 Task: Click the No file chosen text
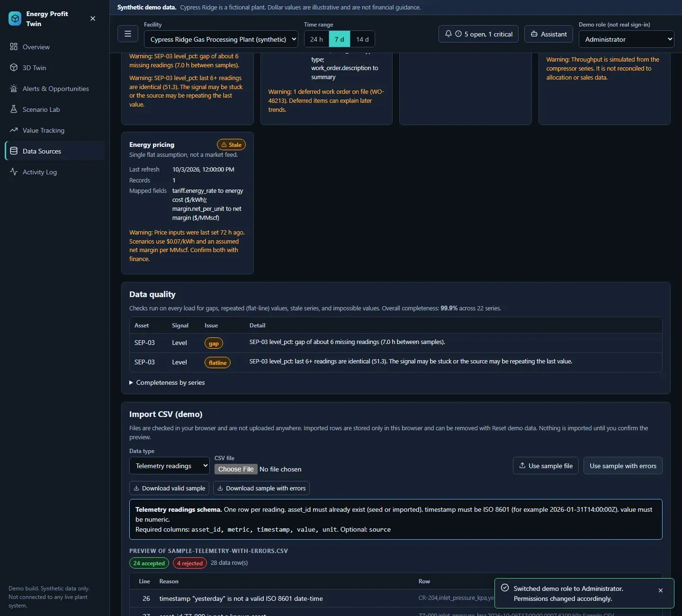pos(280,469)
